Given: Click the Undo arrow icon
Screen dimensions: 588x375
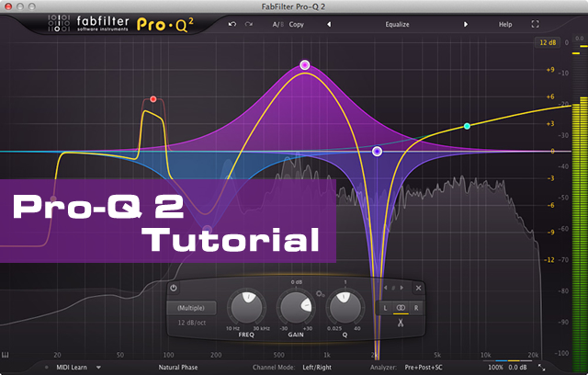Looking at the screenshot, I should pyautogui.click(x=232, y=25).
